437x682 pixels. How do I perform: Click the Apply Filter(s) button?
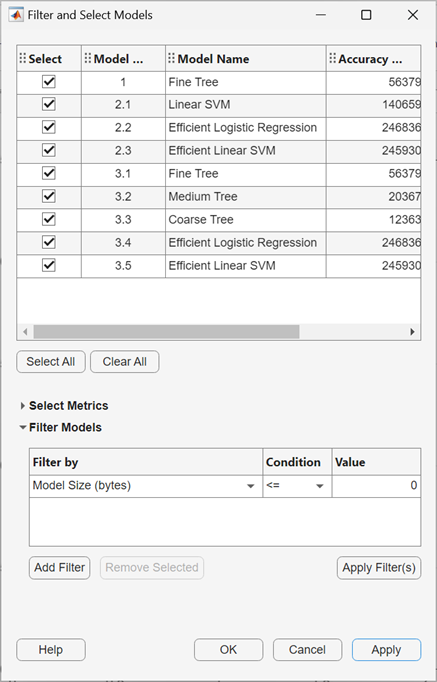(x=379, y=568)
